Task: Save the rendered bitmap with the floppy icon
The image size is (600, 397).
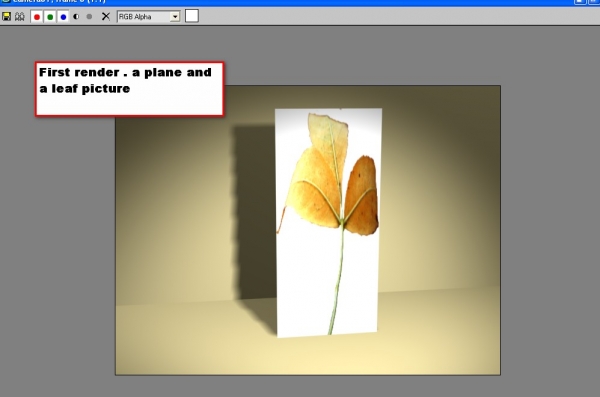Action: pos(7,16)
